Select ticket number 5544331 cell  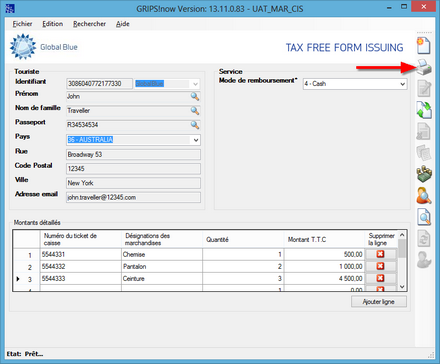click(81, 255)
